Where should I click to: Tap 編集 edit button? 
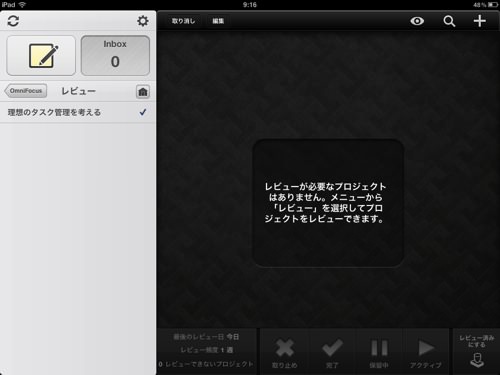tap(218, 21)
